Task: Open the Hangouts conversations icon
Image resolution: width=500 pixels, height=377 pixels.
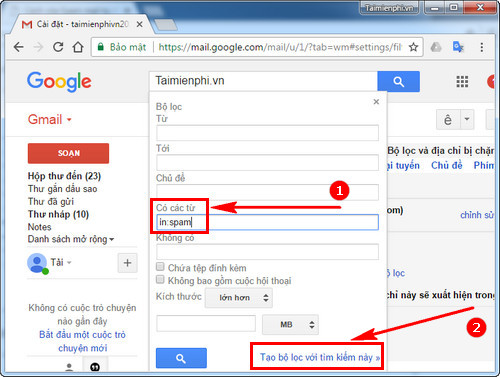Action: [x=95, y=367]
